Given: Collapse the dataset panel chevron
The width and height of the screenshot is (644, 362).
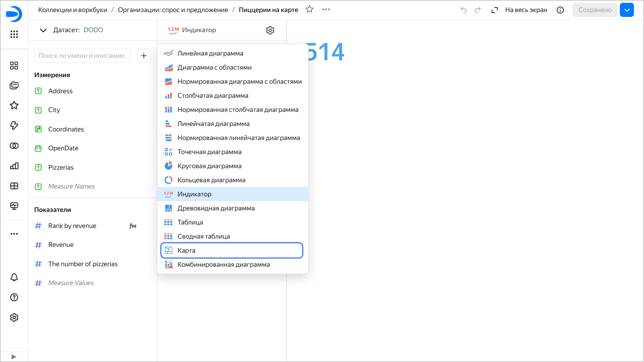Looking at the screenshot, I should (x=43, y=30).
